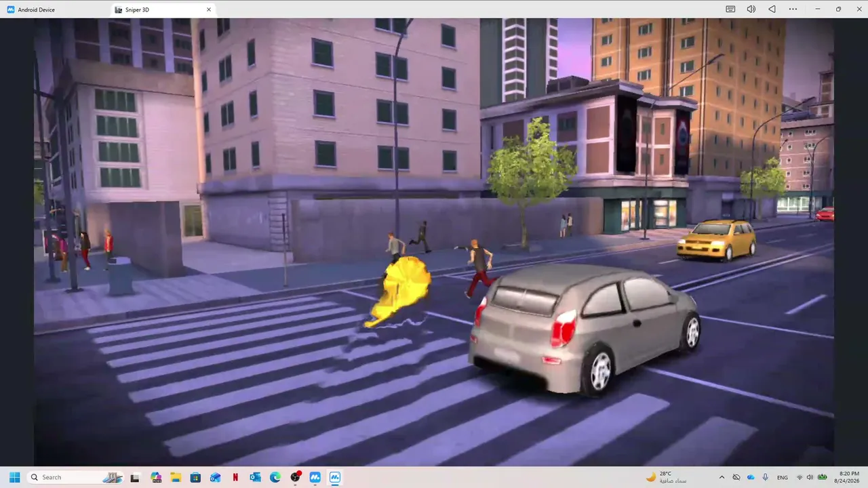
Task: Open the OBS icon with red badge
Action: (x=296, y=477)
